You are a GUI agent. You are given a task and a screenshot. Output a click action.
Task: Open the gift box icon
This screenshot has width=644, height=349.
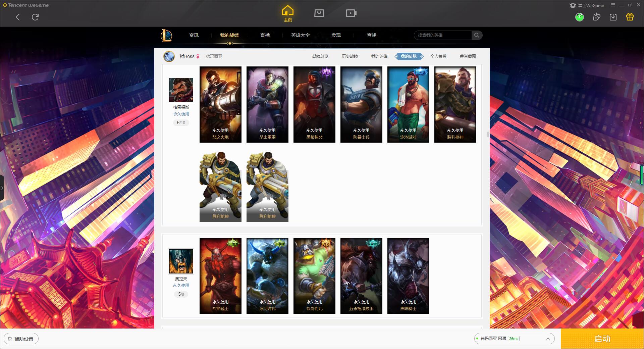click(x=630, y=17)
